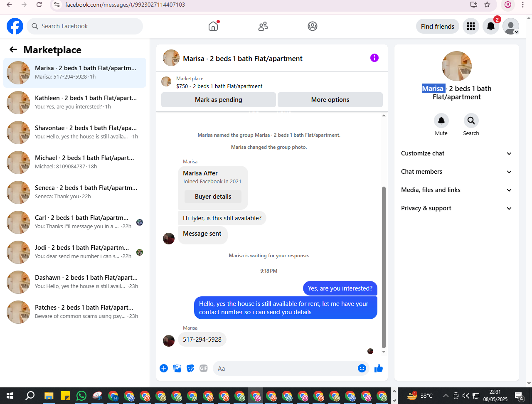Choose a sticker icon
The height and width of the screenshot is (404, 532).
190,368
